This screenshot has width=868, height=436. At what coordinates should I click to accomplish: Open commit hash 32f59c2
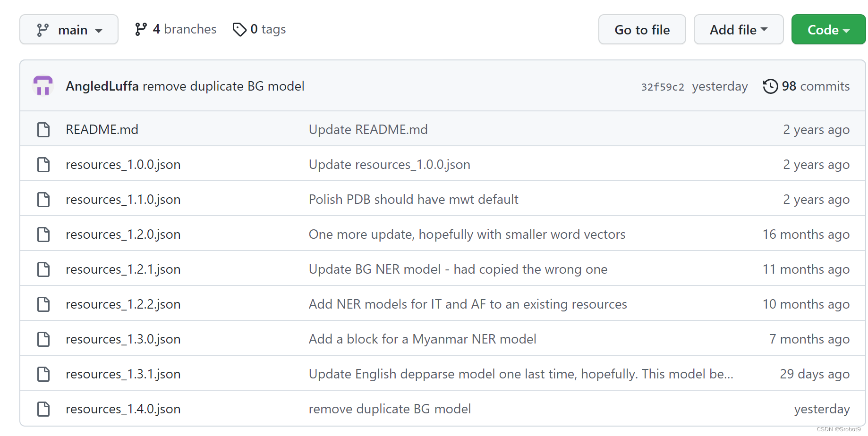[663, 87]
